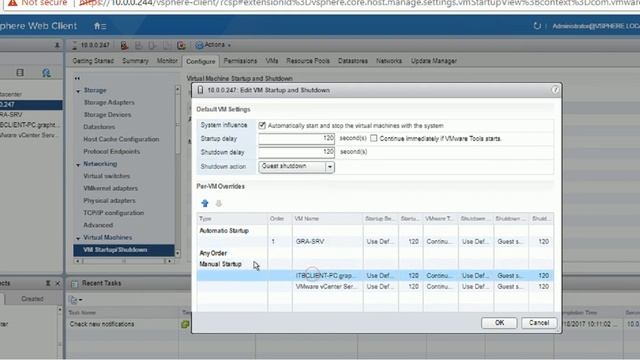The image size is (640, 360).
Task: Collapse the Virtual Machines section
Action: (x=78, y=238)
